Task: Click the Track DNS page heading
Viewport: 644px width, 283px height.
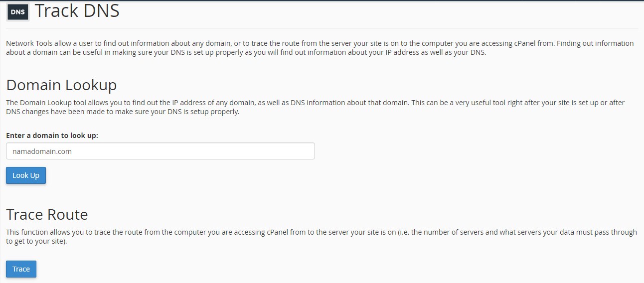Action: click(77, 11)
